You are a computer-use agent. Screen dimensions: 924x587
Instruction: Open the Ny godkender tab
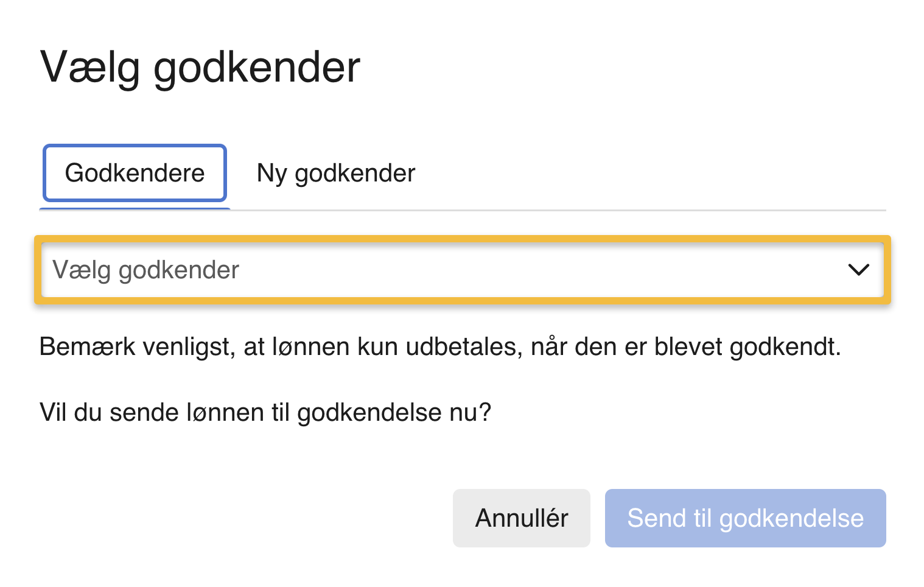coord(335,173)
